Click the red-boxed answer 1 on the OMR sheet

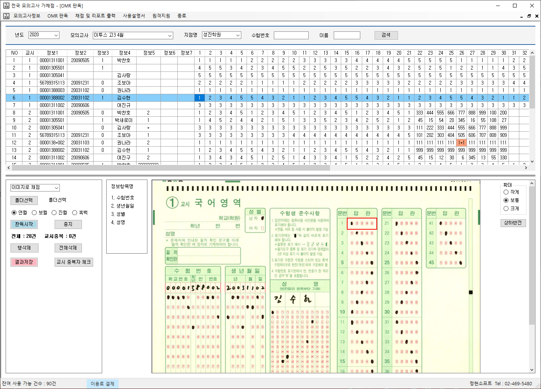(x=362, y=224)
